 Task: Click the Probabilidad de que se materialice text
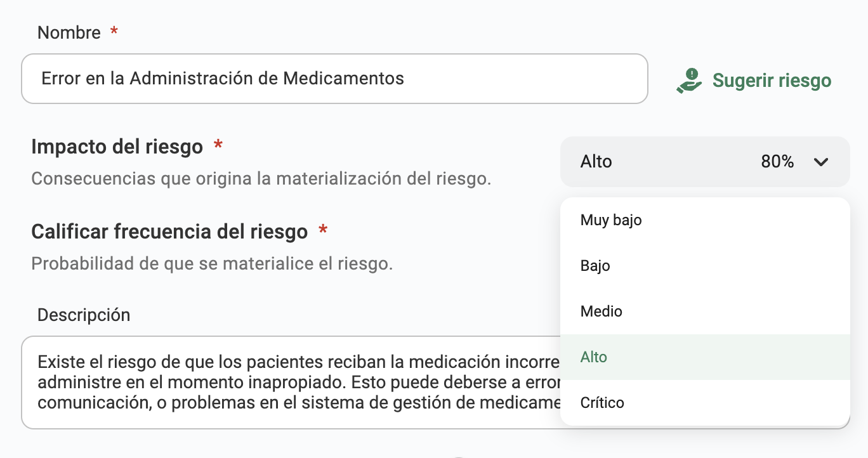[212, 263]
